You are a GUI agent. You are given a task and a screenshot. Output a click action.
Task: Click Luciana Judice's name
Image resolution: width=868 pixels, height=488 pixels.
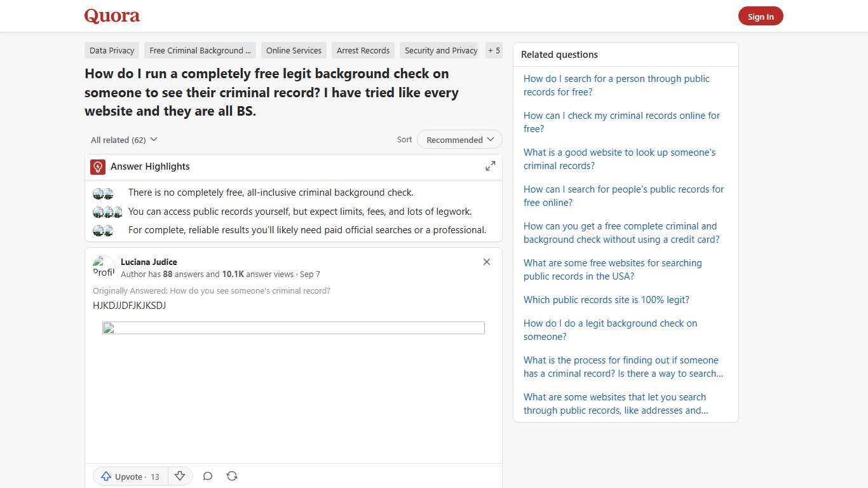click(x=148, y=262)
